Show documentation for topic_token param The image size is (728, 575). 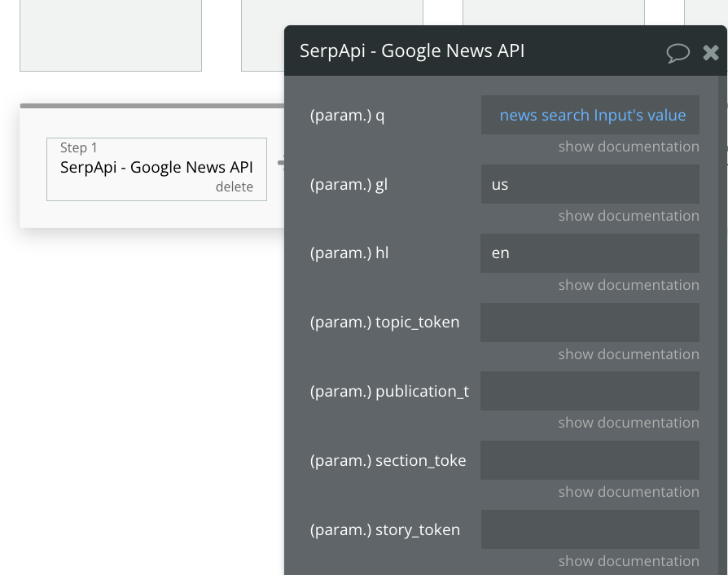pos(629,354)
